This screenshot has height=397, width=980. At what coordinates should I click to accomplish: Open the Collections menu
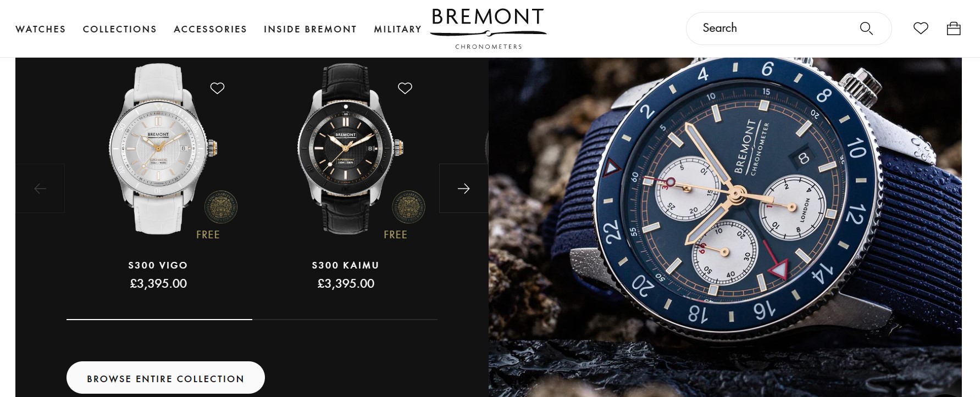[120, 29]
